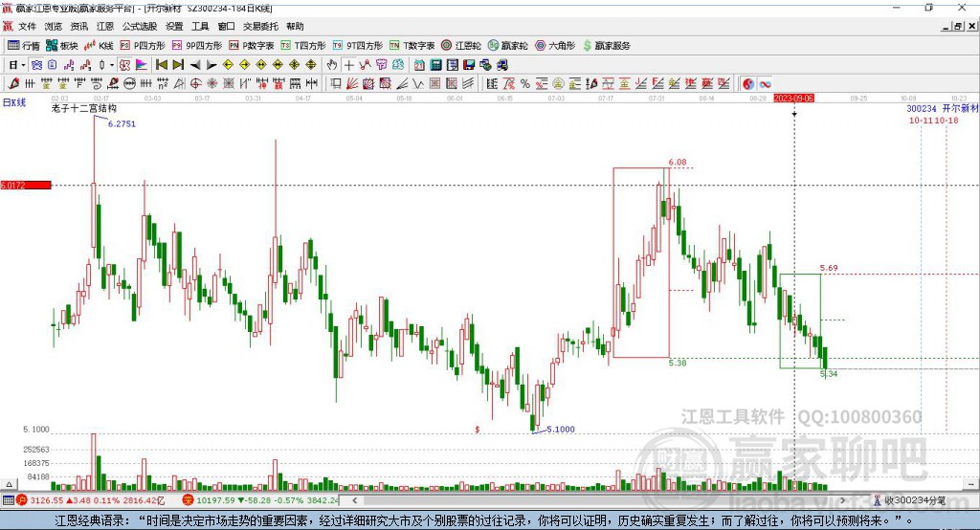Open the 江恩轮 tool
The image size is (980, 530).
pos(461,46)
